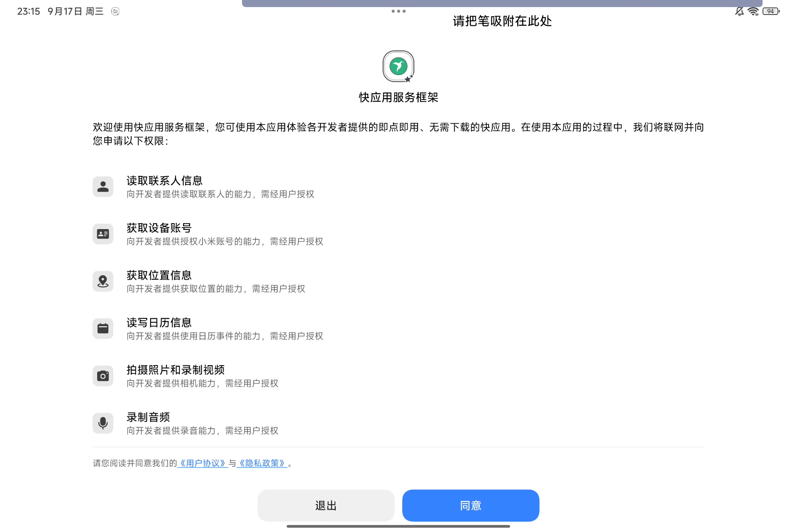Tap the 快应用服务框架 hummingbird app icon
Viewport: 797px width, 532px height.
coord(398,66)
